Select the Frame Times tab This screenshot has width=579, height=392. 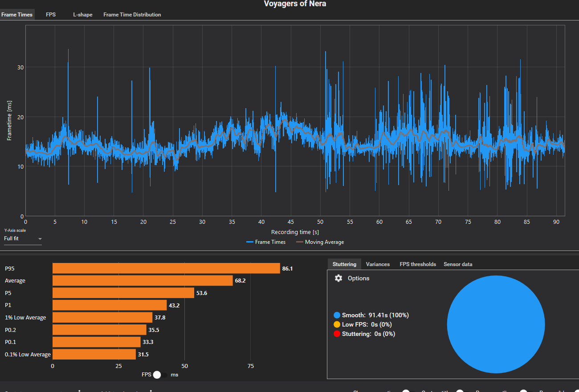(x=17, y=15)
